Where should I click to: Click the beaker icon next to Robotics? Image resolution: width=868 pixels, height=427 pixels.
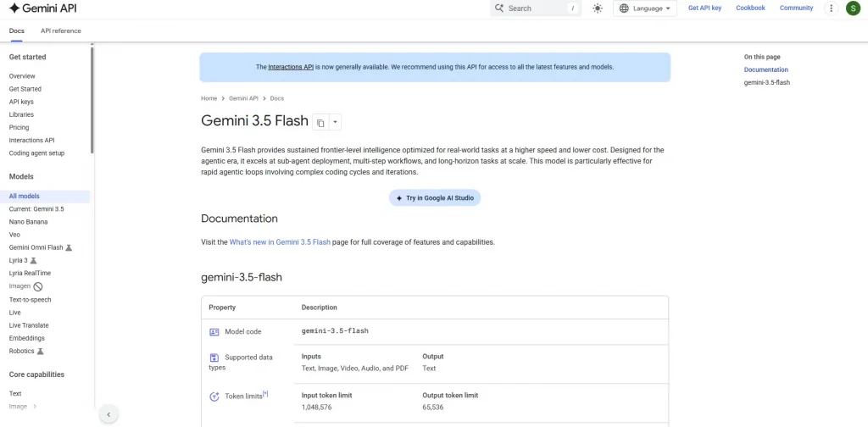[x=40, y=352]
